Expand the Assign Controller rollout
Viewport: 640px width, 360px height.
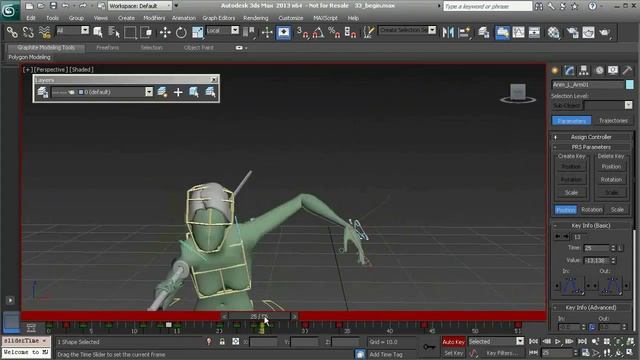tap(591, 137)
